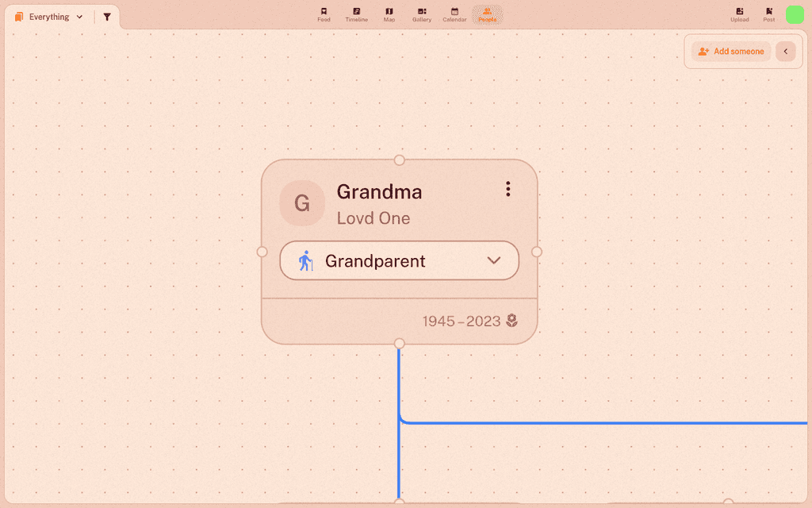Open Grandma card three-dot menu
Image resolution: width=812 pixels, height=508 pixels.
click(508, 189)
